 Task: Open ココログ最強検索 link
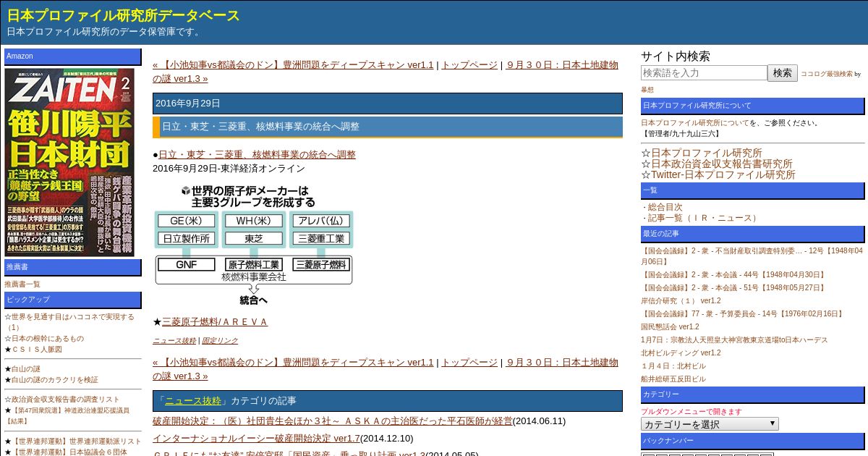(826, 74)
